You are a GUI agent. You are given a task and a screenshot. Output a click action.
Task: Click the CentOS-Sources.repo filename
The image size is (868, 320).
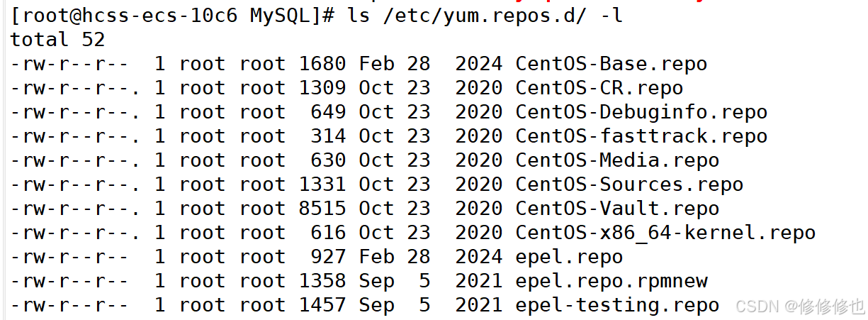629,184
